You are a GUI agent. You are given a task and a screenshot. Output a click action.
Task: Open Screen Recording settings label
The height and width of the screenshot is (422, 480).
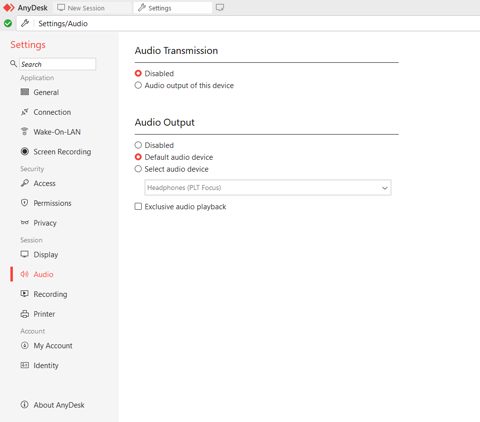pos(62,152)
